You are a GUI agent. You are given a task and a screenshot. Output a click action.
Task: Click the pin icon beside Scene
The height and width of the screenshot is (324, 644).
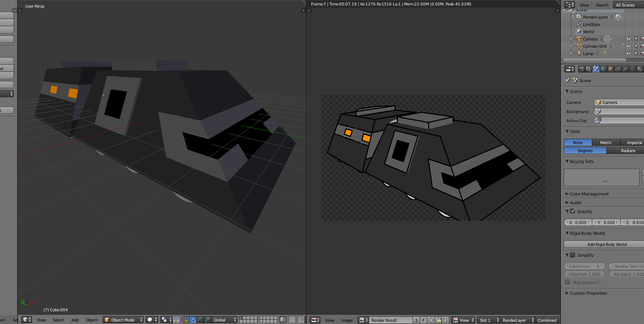point(567,80)
